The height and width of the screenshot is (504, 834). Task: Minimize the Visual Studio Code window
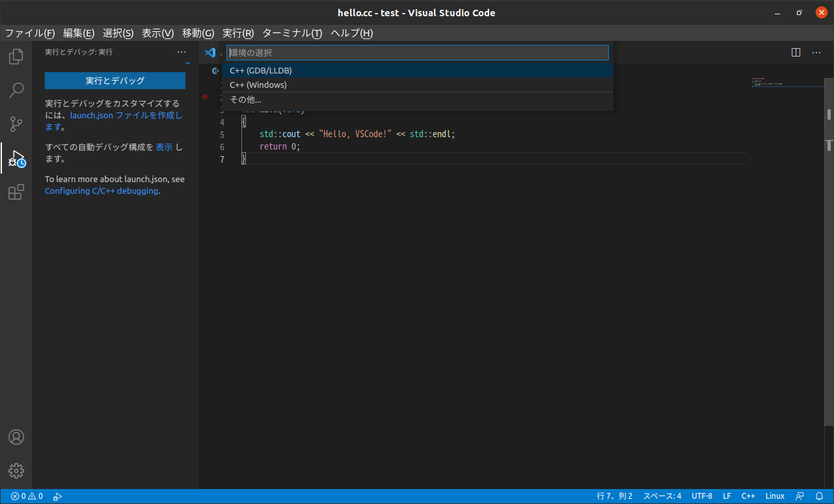[777, 12]
